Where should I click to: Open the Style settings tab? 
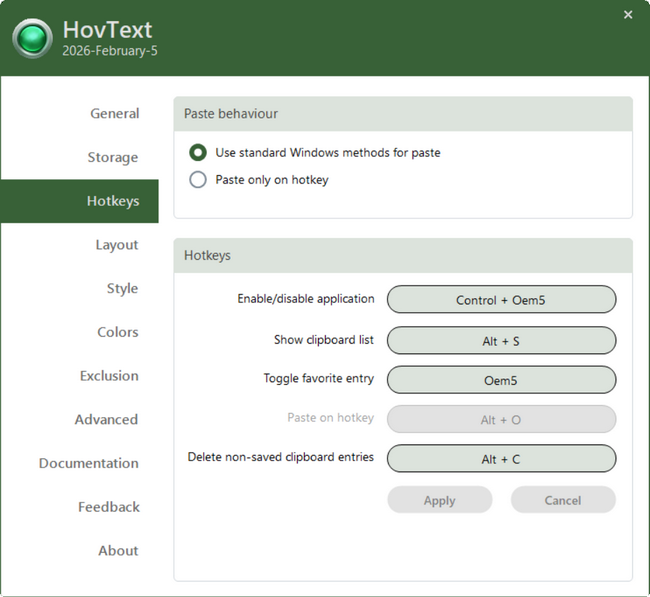coord(122,288)
